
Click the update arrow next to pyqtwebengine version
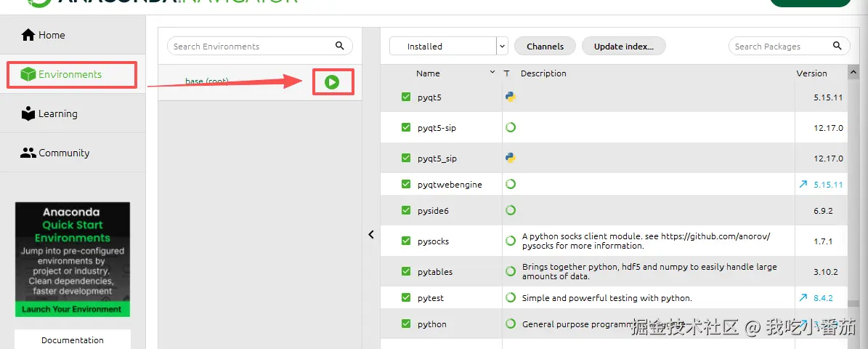803,185
